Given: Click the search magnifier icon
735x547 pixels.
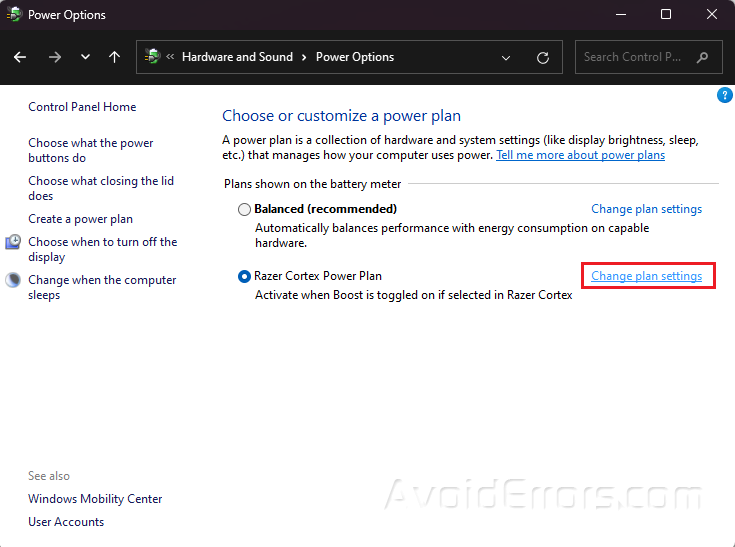Looking at the screenshot, I should point(703,57).
